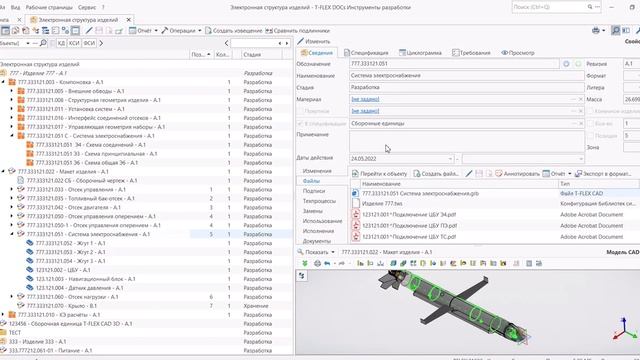Click Создать файл button
This screenshot has height=360, width=640.
pos(436,174)
